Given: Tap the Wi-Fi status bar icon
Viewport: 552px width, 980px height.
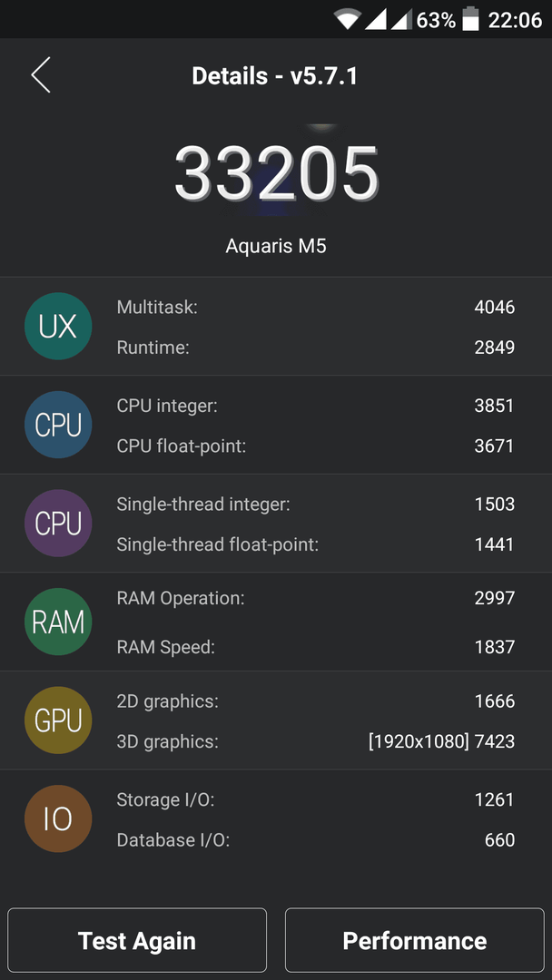Looking at the screenshot, I should point(347,19).
